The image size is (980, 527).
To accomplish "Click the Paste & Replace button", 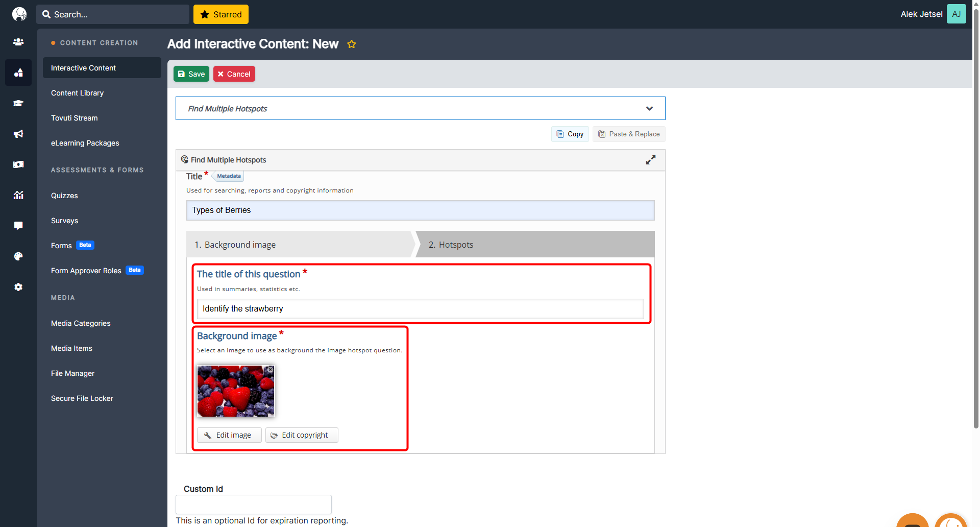I will point(629,134).
